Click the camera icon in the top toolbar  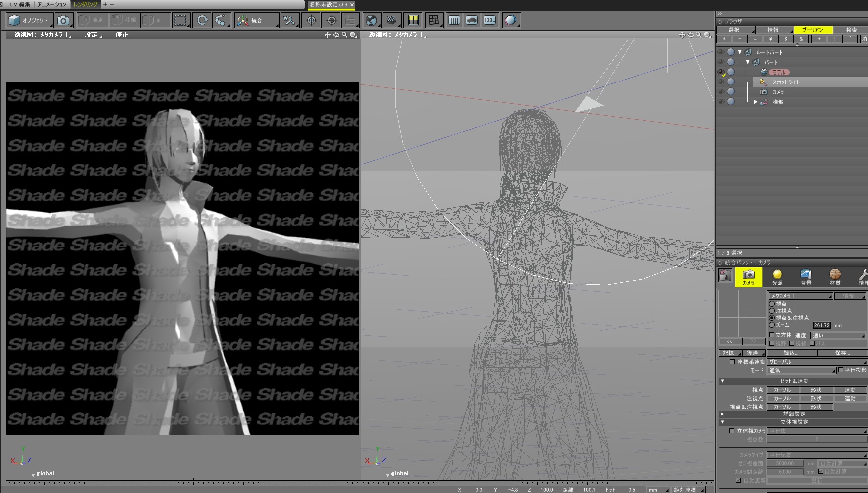(x=63, y=20)
